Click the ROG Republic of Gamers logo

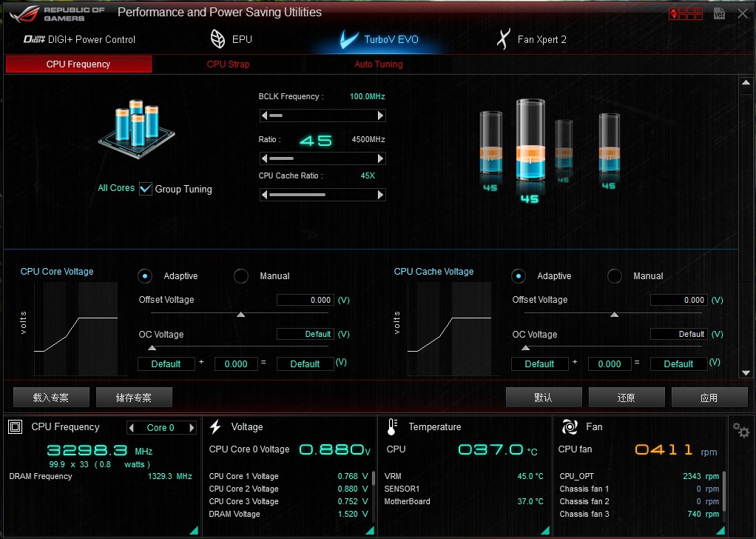[x=56, y=14]
